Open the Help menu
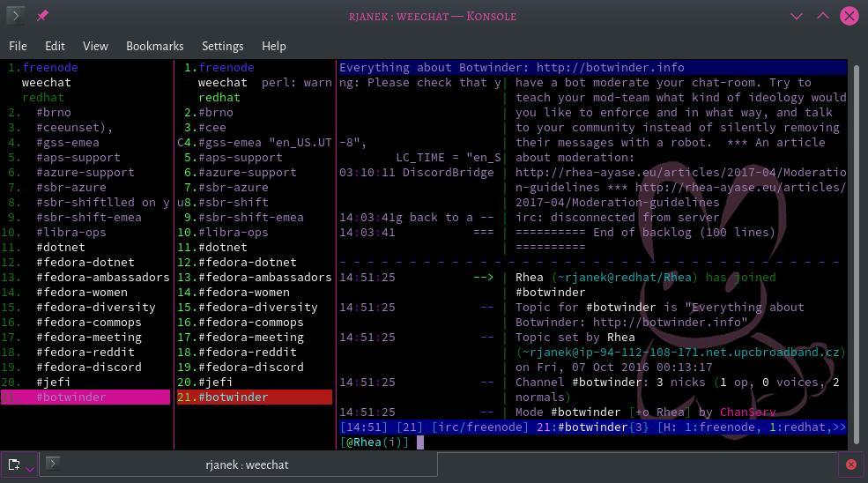The image size is (868, 483). click(x=273, y=46)
